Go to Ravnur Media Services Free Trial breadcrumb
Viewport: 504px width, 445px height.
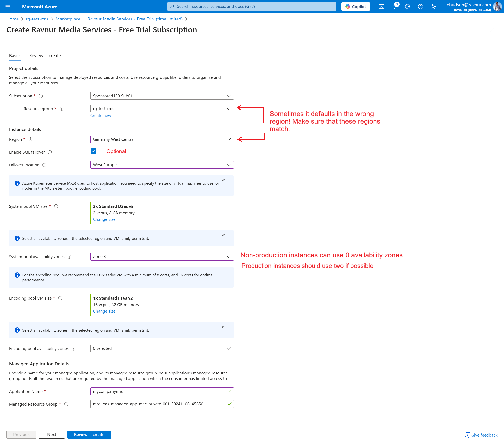point(135,19)
